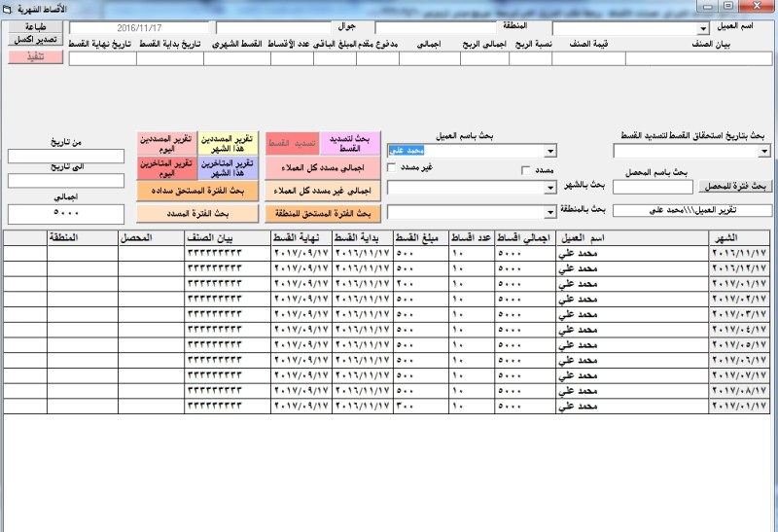Select the ٢٠١٧/٠٦/١٧ month row cell
Screen dimensions: 778x532
740,360
